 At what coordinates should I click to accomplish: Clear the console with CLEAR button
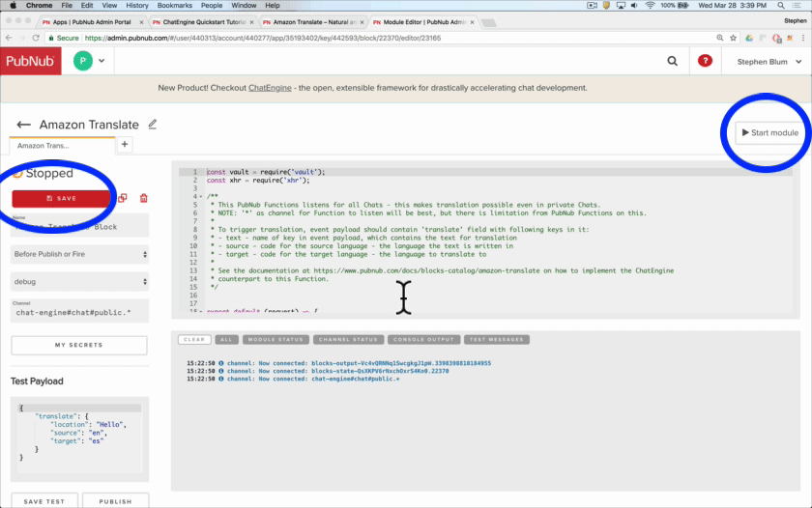[194, 339]
